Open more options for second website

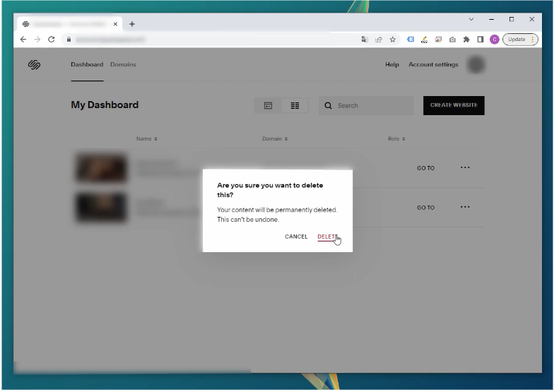click(465, 208)
